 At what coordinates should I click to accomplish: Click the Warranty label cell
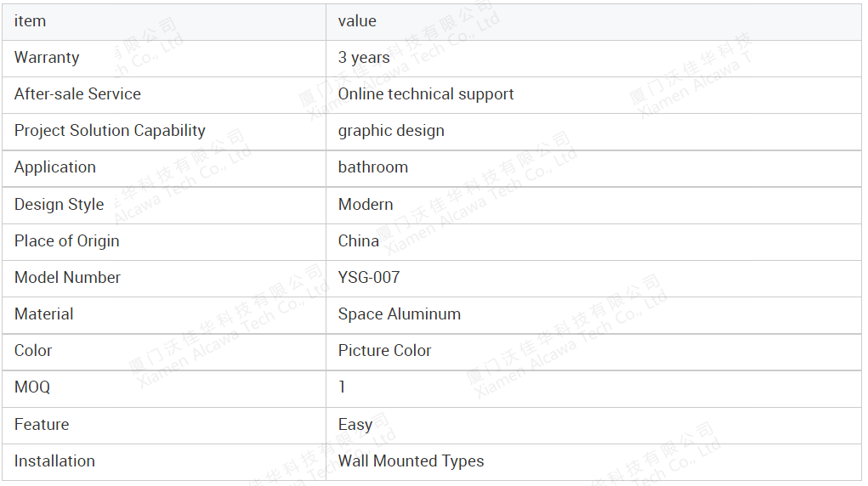(164, 58)
